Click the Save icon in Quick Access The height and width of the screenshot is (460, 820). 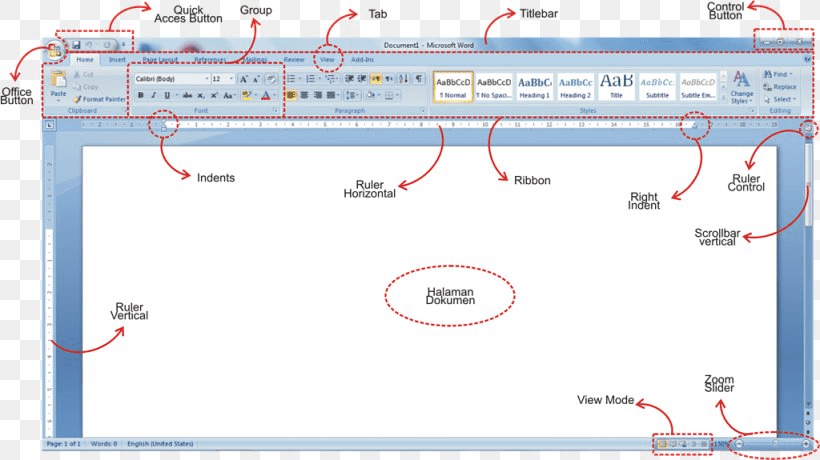pos(76,45)
